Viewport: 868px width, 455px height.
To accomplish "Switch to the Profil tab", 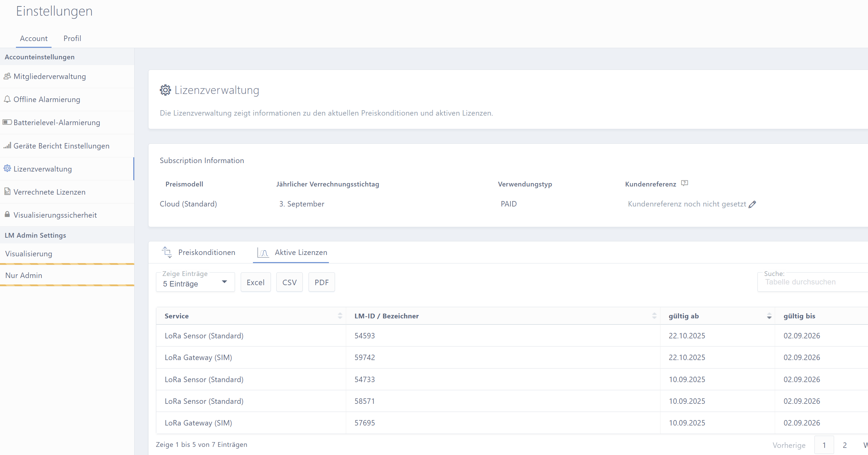I will [72, 38].
